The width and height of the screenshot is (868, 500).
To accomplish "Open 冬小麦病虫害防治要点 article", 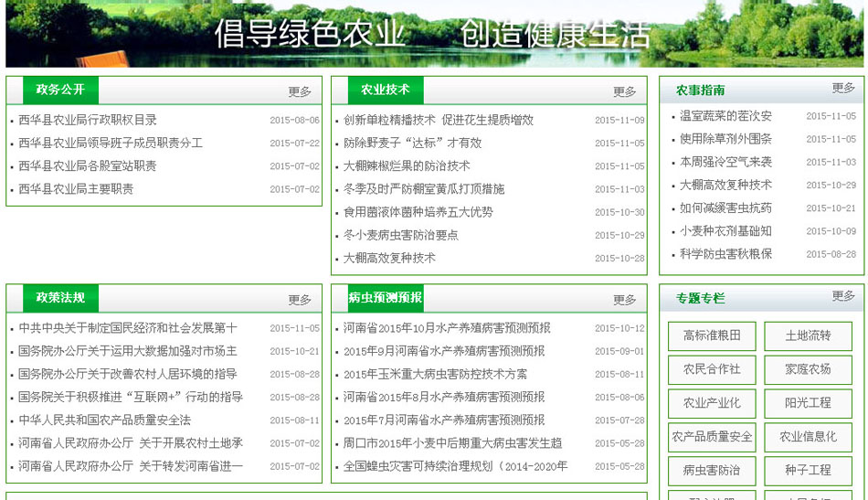I will point(401,235).
